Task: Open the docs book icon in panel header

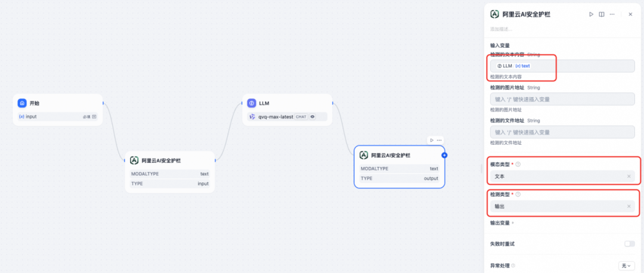Action: [601, 14]
